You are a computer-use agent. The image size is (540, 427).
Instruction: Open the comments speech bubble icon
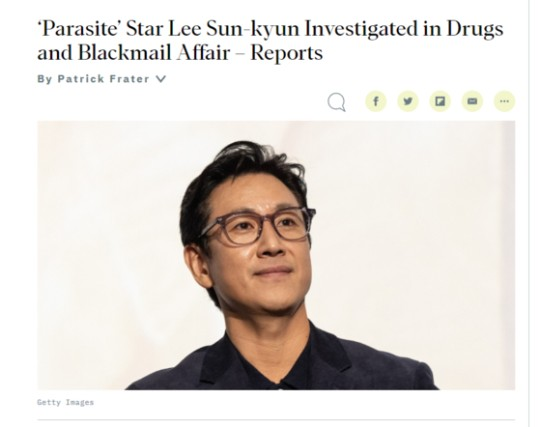(336, 102)
